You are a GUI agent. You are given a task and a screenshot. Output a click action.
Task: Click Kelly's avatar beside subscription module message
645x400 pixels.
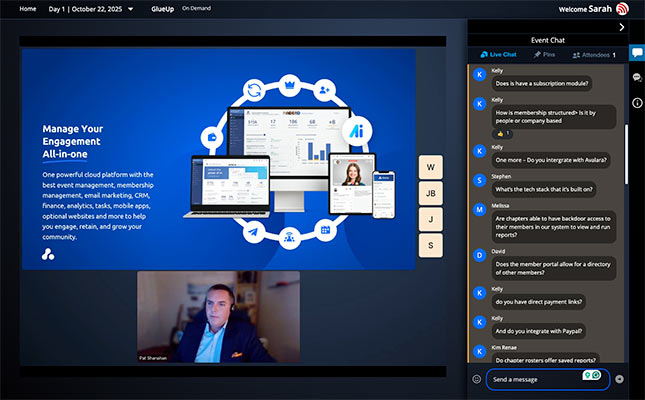pyautogui.click(x=480, y=74)
